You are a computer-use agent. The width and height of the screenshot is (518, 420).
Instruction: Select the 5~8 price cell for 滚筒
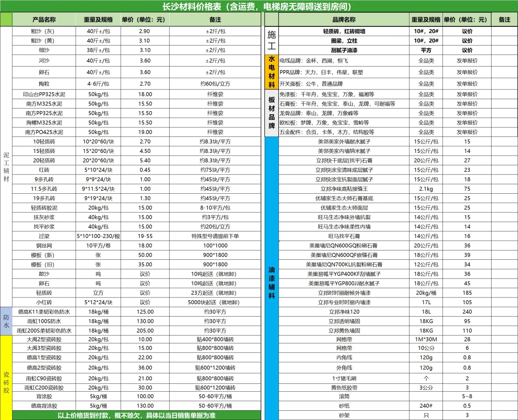[467, 396]
